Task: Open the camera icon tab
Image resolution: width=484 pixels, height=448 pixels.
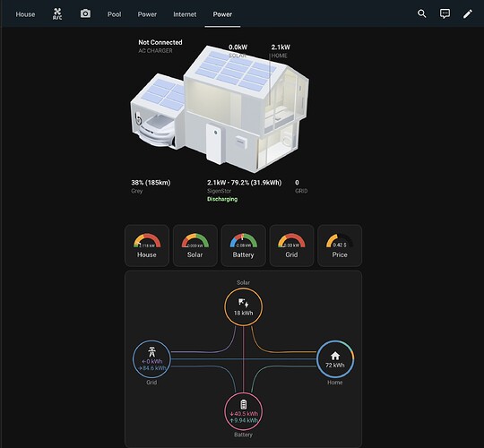Action: coord(85,13)
